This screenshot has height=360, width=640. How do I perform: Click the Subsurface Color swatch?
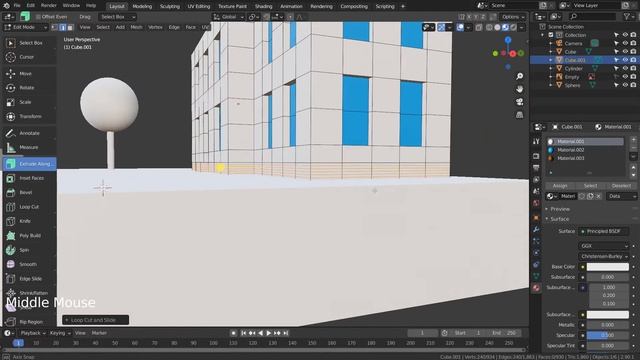click(608, 315)
